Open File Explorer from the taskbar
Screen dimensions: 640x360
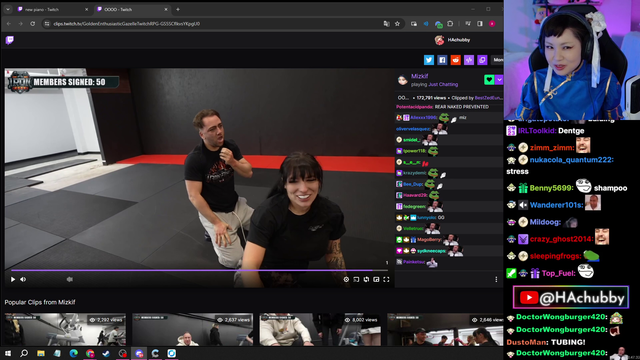point(41,353)
